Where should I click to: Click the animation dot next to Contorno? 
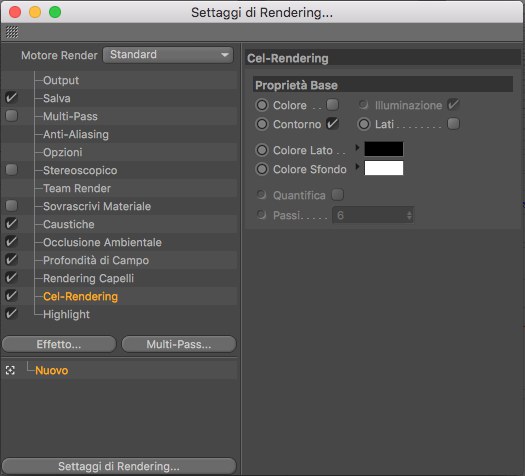pyautogui.click(x=262, y=124)
